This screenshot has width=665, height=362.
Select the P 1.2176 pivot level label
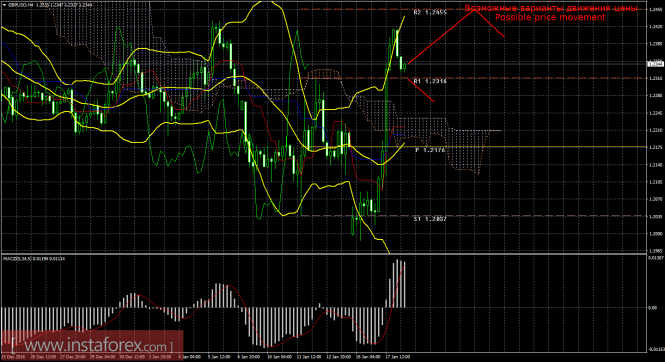point(430,150)
